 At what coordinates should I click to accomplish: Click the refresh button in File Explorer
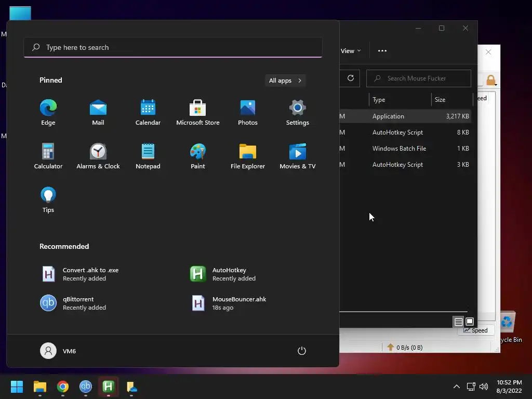(x=351, y=78)
